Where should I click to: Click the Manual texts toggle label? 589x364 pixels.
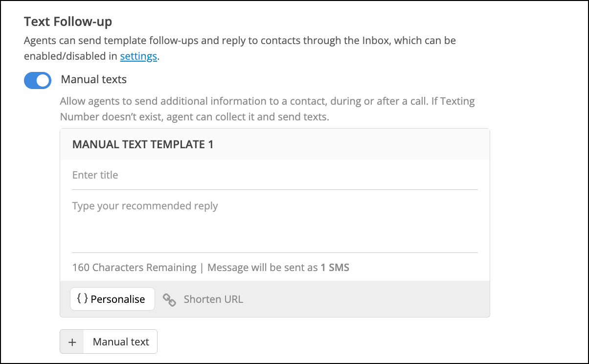pyautogui.click(x=93, y=79)
